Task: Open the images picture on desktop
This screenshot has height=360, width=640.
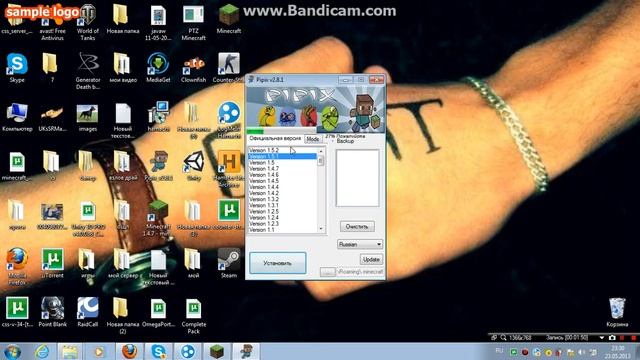Action: 87,117
